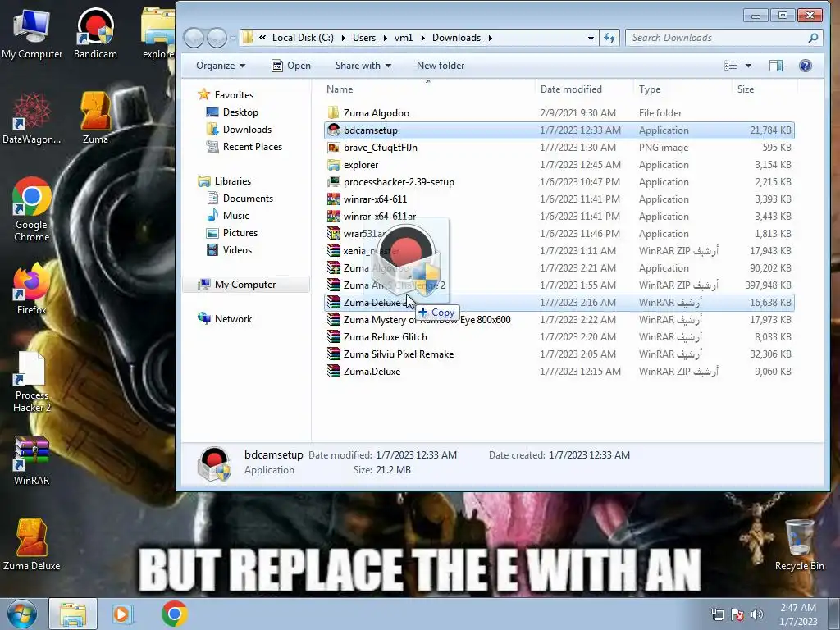Select Zuma Algodoo folder
The width and height of the screenshot is (840, 630).
(559, 113)
